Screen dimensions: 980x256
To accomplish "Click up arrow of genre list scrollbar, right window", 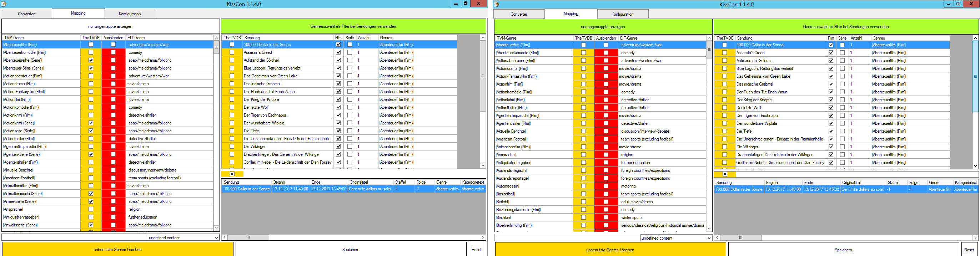I will [x=709, y=38].
